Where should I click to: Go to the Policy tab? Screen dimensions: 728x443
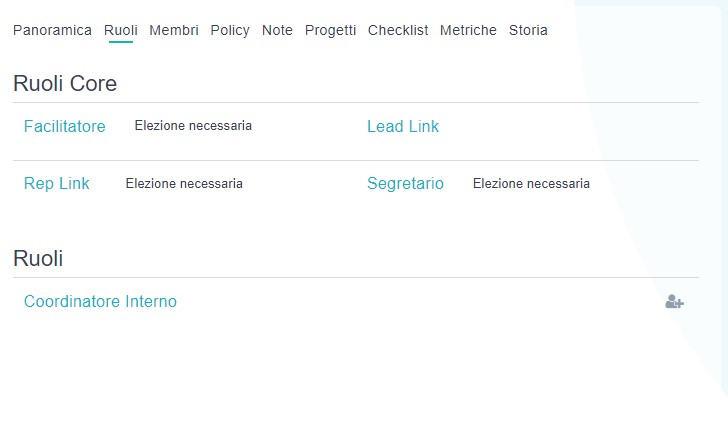230,31
